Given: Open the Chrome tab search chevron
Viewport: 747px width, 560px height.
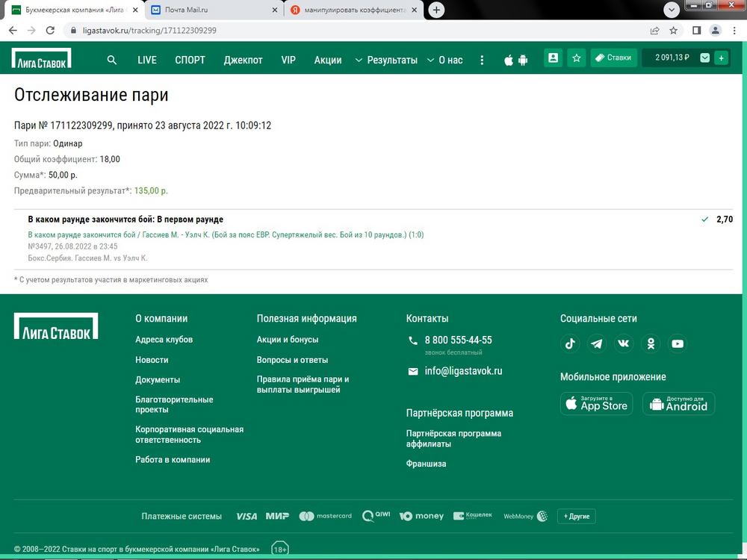Looking at the screenshot, I should (672, 10).
